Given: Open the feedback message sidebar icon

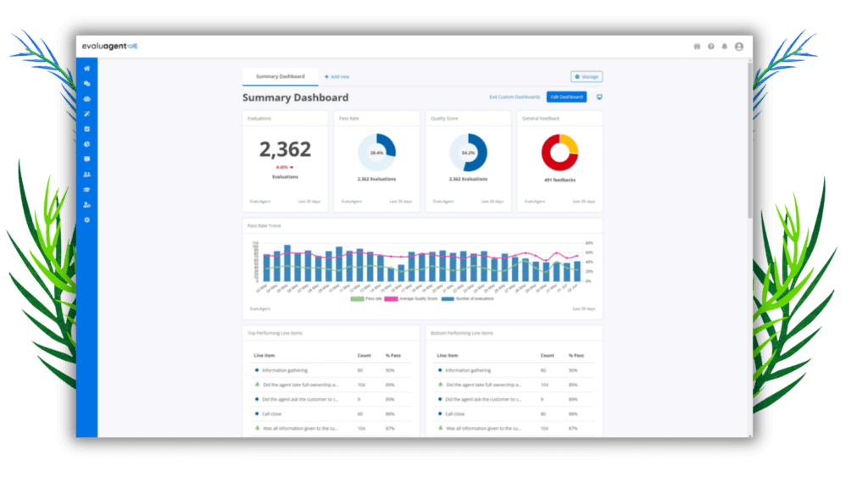Looking at the screenshot, I should point(87,159).
